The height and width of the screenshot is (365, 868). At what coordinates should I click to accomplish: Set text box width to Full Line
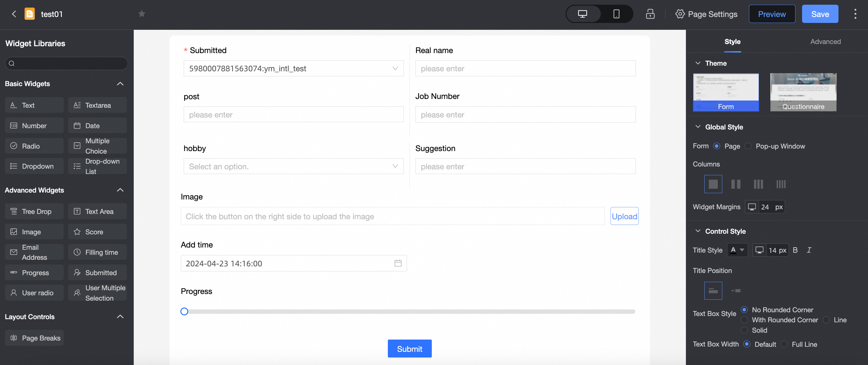click(784, 344)
